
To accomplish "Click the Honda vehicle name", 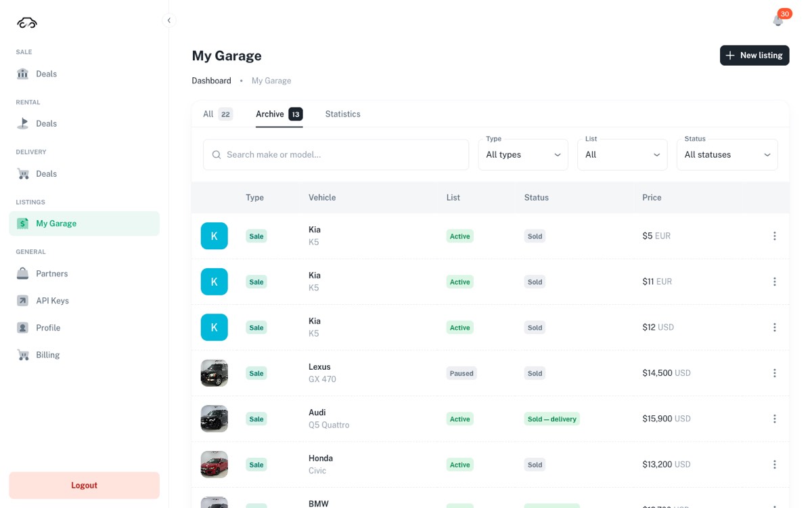I will [x=321, y=459].
